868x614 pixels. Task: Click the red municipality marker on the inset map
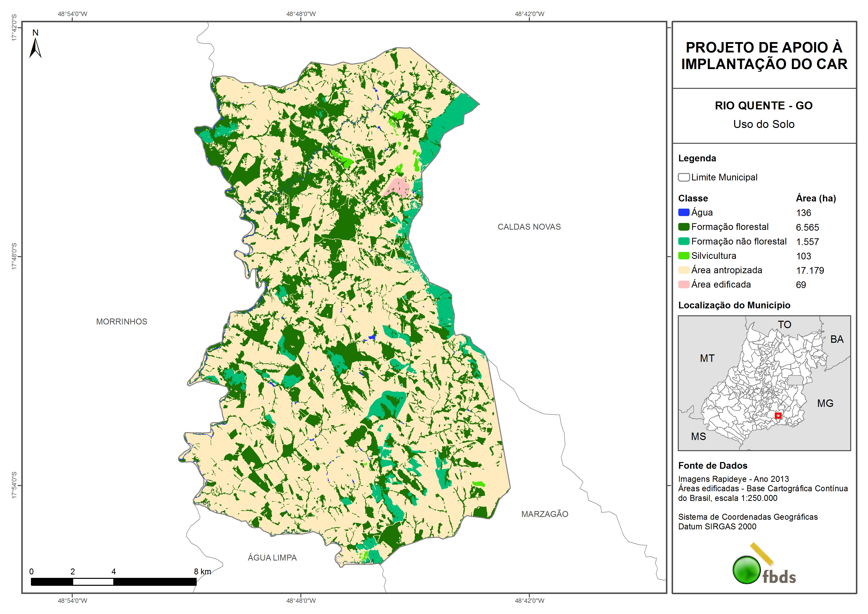point(778,415)
